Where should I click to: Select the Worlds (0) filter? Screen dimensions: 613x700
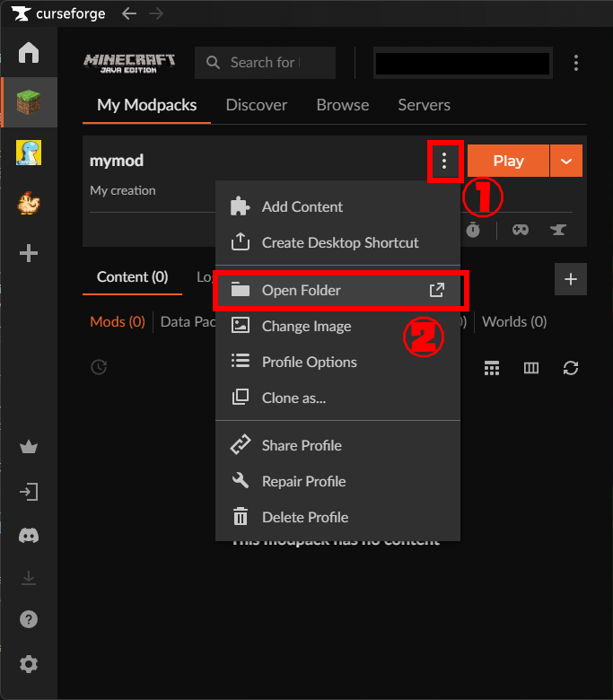click(514, 322)
